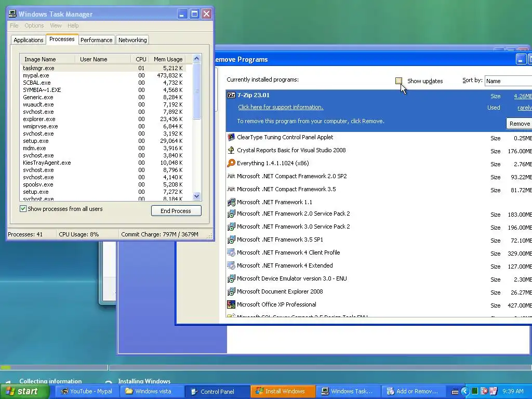Click the Everything 1.4.1.1024 search icon
The height and width of the screenshot is (399, 532).
tap(231, 163)
